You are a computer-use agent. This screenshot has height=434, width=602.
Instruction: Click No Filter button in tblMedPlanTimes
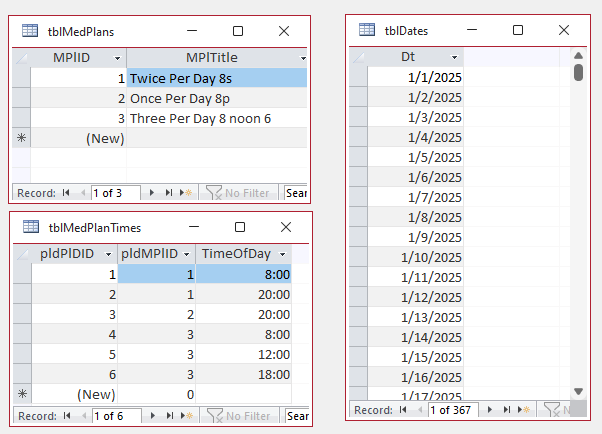[x=239, y=416]
